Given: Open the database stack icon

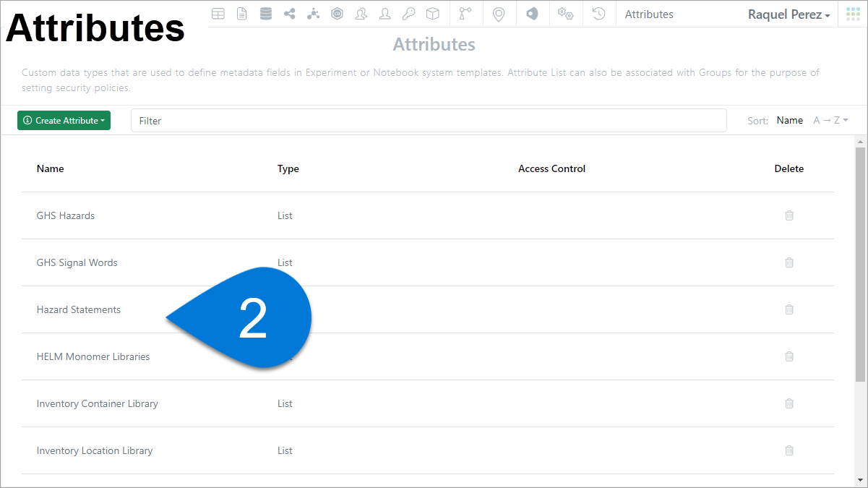Looking at the screenshot, I should point(266,14).
